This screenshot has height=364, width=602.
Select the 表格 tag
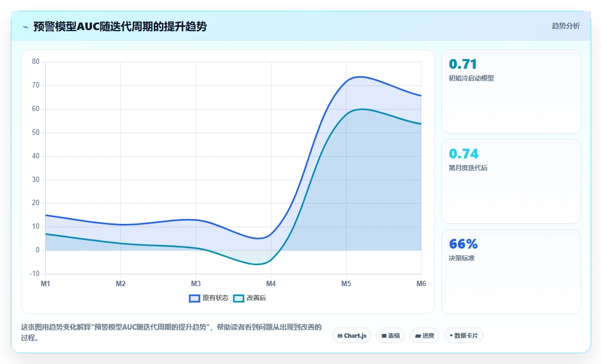point(390,336)
